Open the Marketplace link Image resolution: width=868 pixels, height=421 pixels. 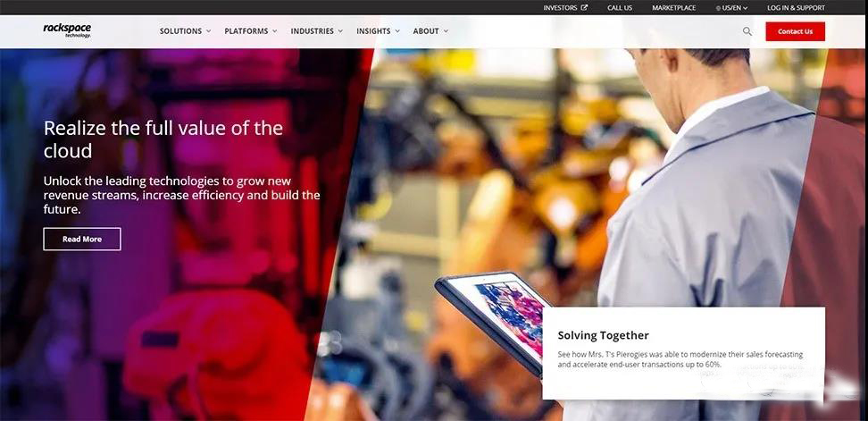coord(673,8)
